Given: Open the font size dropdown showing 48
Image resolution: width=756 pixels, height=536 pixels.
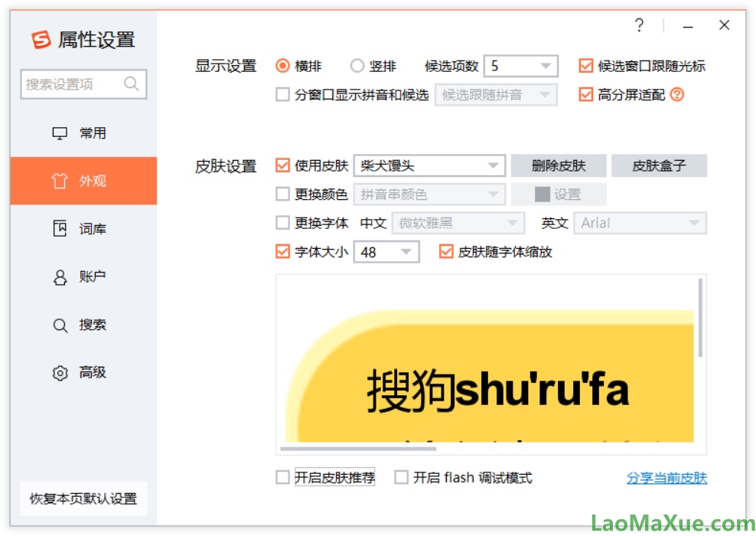Looking at the screenshot, I should click(x=406, y=251).
